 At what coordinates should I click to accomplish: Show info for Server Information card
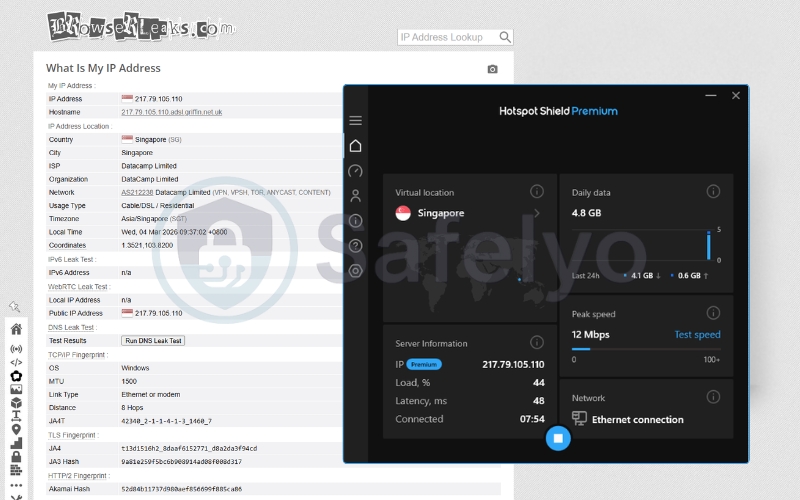[537, 342]
